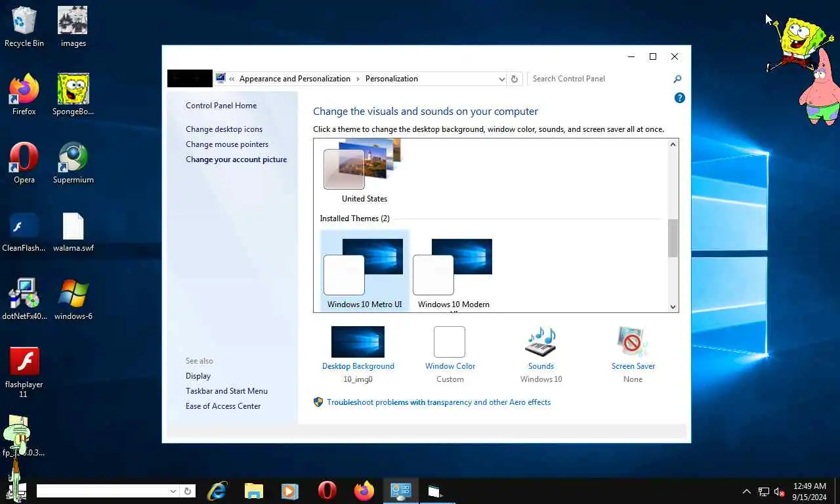Expand the address bar history dropdown

pyautogui.click(x=501, y=79)
